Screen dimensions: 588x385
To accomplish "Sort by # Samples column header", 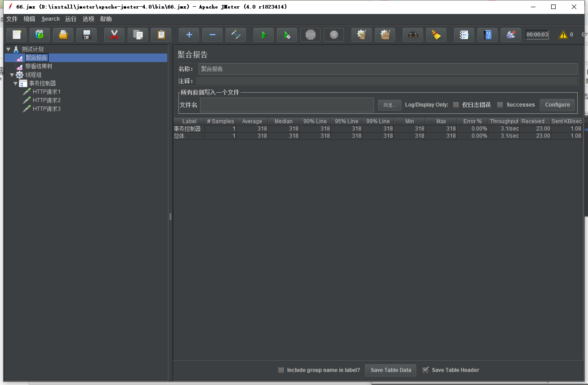I will click(x=220, y=121).
